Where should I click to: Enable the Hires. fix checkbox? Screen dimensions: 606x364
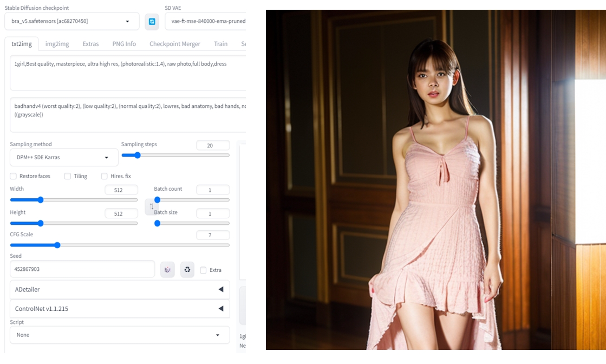105,176
